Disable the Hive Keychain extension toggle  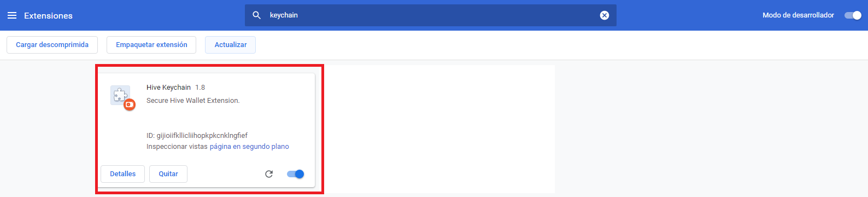pyautogui.click(x=296, y=174)
